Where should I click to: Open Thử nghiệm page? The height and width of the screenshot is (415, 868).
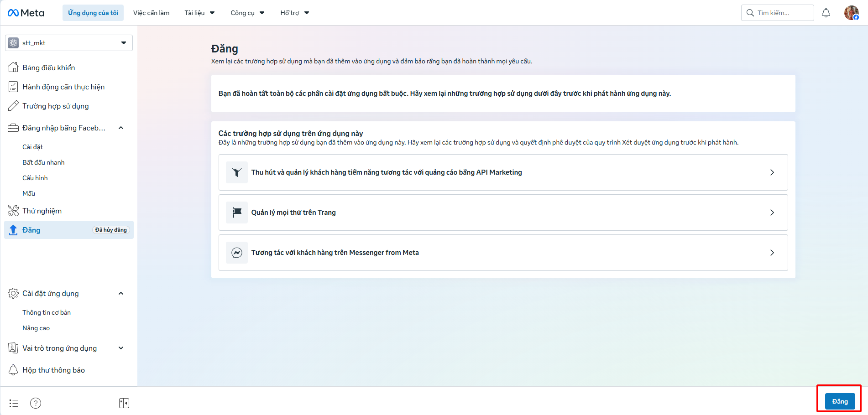(x=42, y=211)
